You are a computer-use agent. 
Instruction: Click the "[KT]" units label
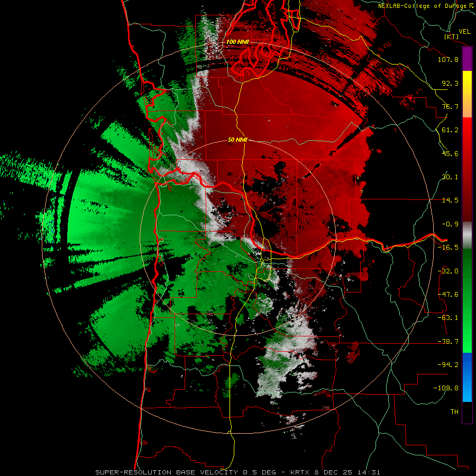tap(452, 36)
